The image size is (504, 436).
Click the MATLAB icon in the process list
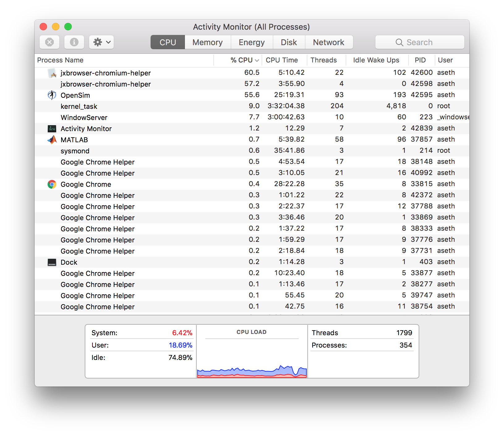(x=52, y=139)
